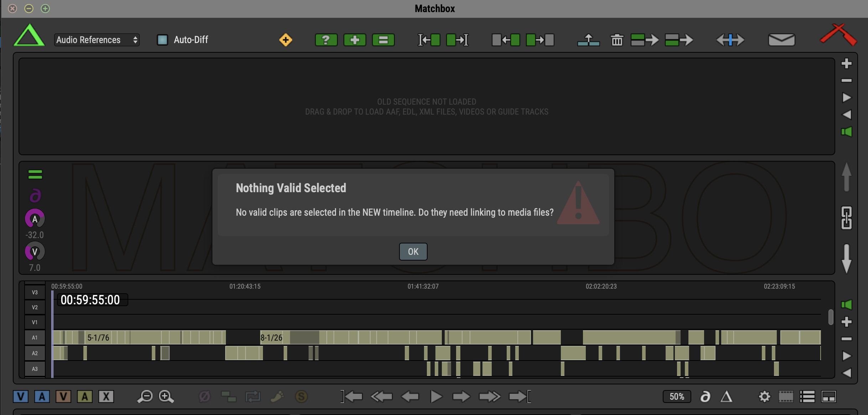Screen dimensions: 868x415
Task: Click the zoom in magnifier icon
Action: pos(166,396)
